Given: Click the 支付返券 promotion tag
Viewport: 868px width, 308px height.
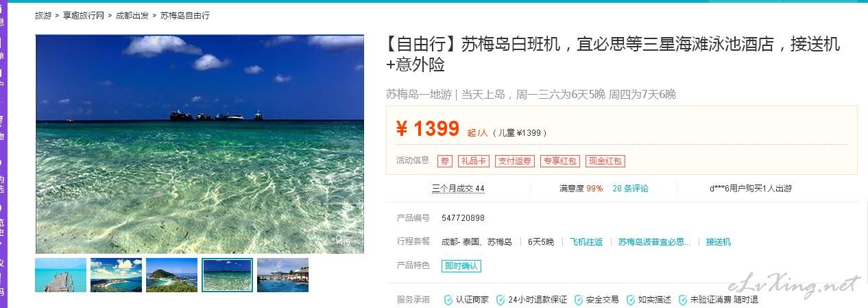Looking at the screenshot, I should 515,161.
